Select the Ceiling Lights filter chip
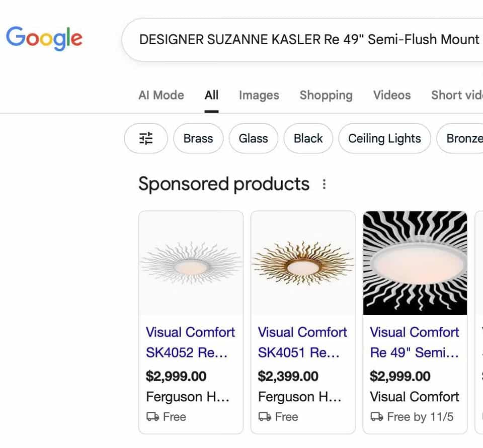 coord(384,138)
